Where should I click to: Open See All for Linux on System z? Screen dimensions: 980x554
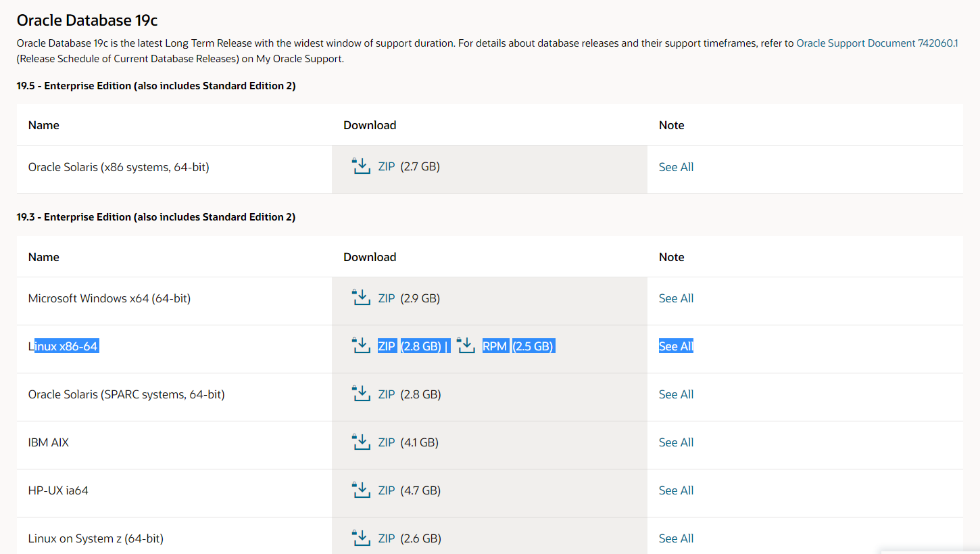676,538
